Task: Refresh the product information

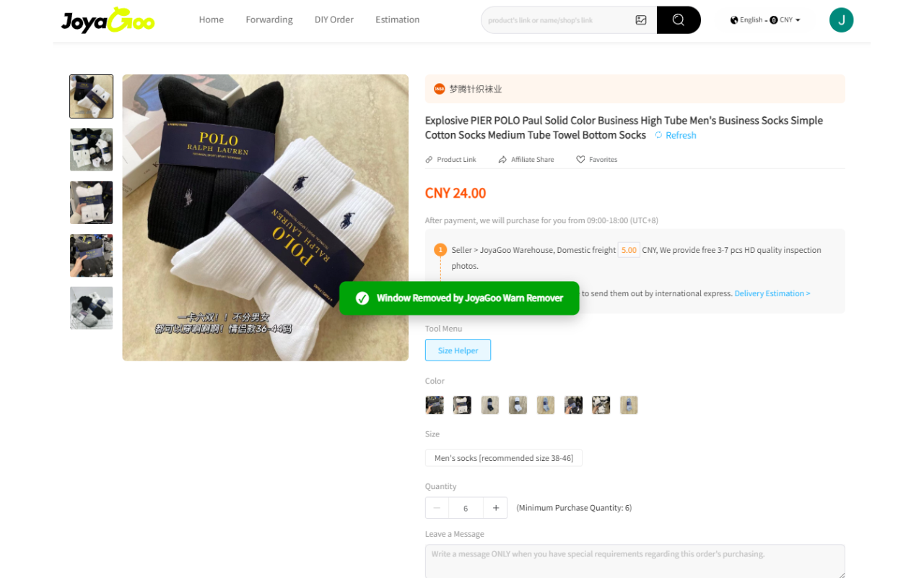Action: 676,135
